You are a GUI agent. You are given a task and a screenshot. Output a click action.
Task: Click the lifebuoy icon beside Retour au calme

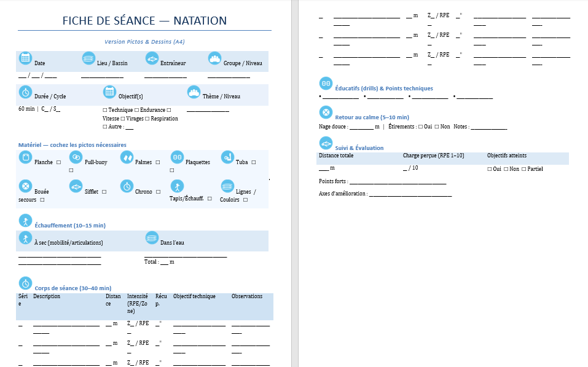[326, 112]
